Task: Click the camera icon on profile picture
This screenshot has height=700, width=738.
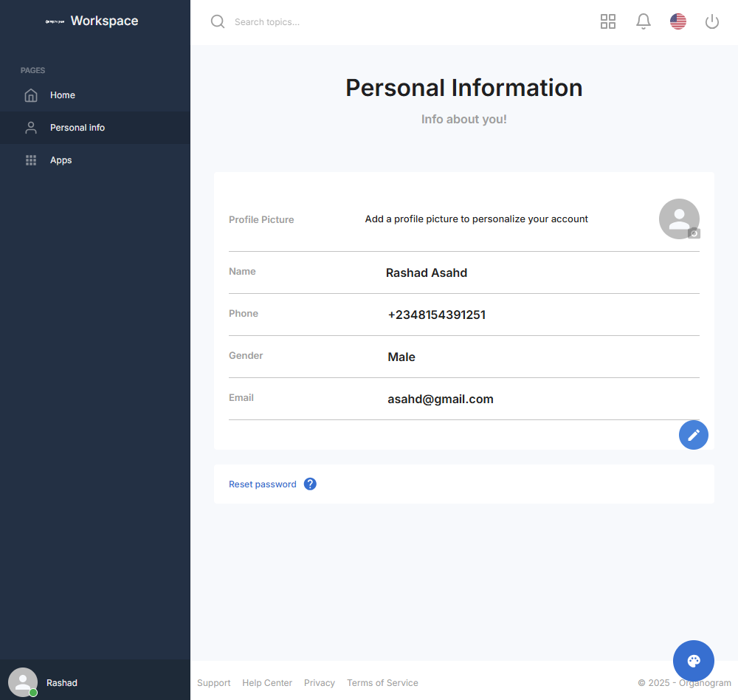Action: coord(694,233)
